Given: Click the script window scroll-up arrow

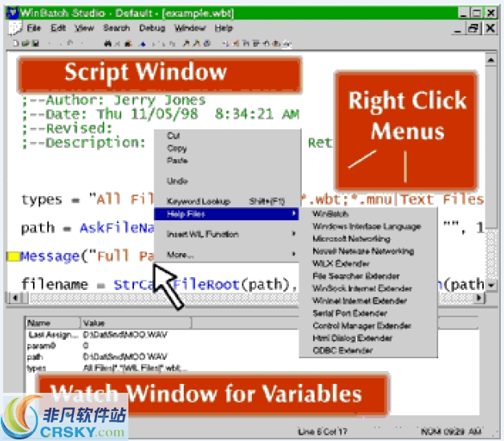Looking at the screenshot, I should coord(491,59).
